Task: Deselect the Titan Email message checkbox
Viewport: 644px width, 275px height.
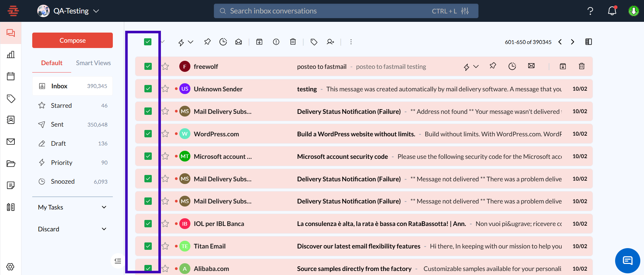Action: click(148, 246)
